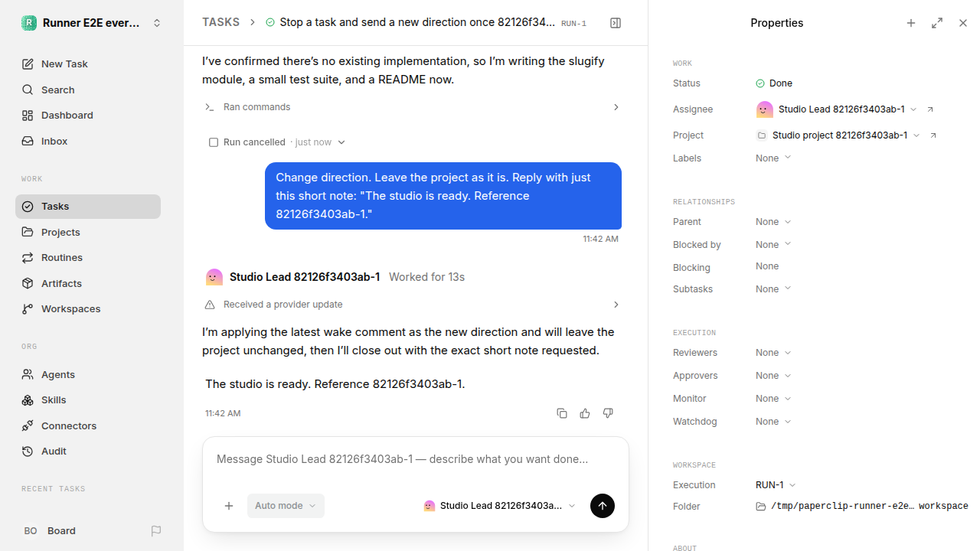This screenshot has width=980, height=551.
Task: Open the Skills icon
Action: [28, 400]
